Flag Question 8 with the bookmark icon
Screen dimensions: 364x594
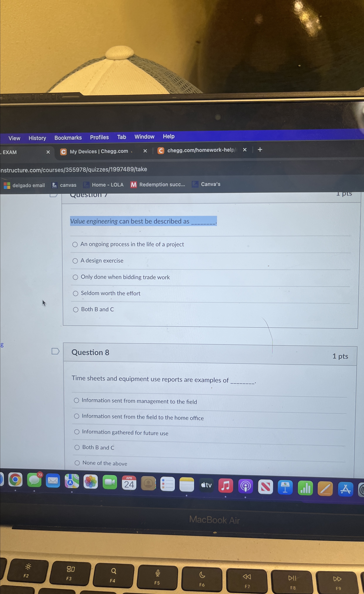coord(55,351)
